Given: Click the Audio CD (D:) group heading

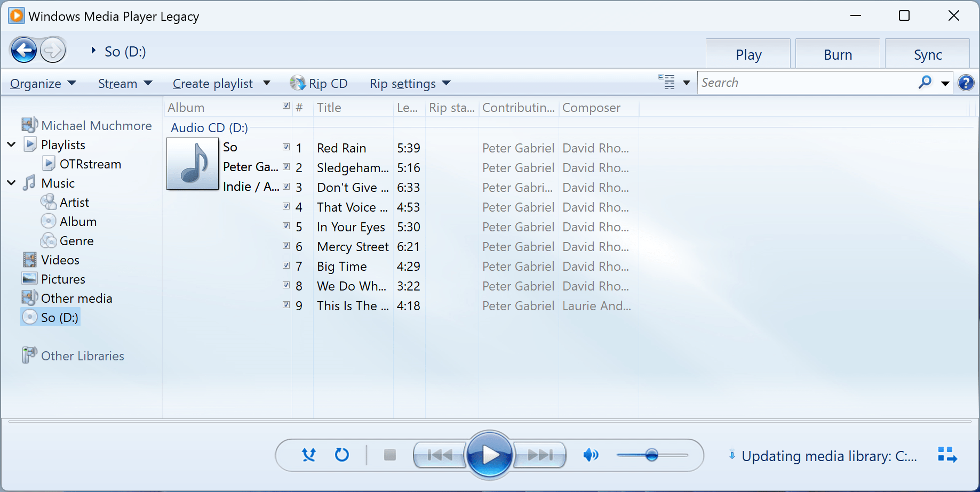Looking at the screenshot, I should 209,127.
